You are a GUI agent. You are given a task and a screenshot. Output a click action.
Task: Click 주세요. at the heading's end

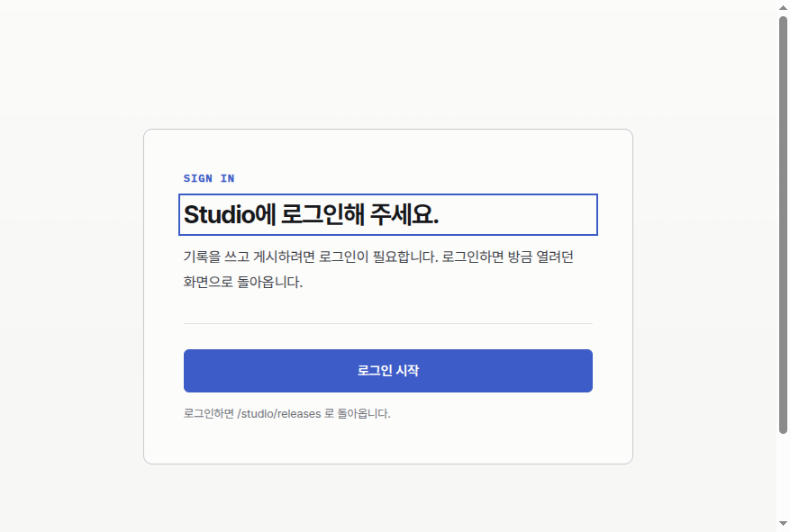coord(404,214)
